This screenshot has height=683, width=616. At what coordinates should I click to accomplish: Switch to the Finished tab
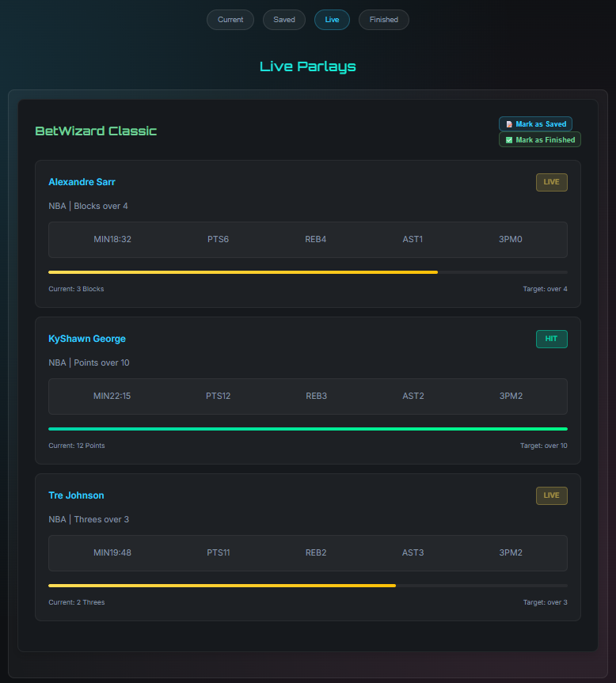point(383,19)
